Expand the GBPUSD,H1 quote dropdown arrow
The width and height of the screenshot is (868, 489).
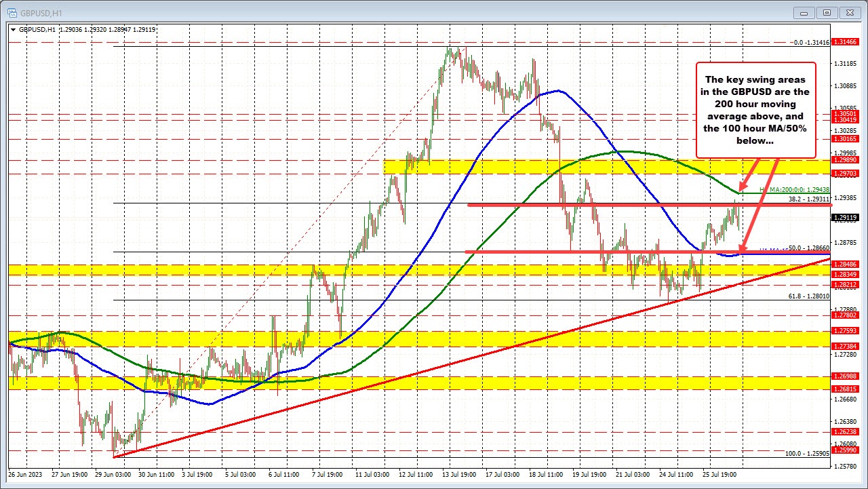point(14,29)
